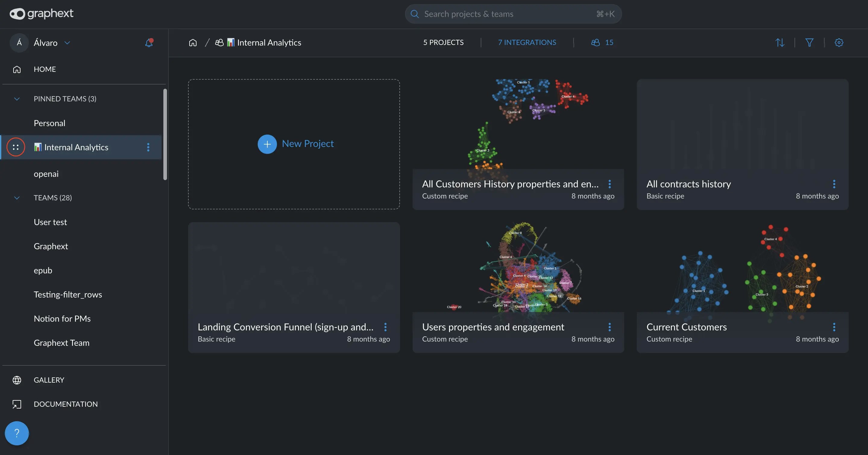Open the sort order icon
This screenshot has height=455, width=868.
pyautogui.click(x=780, y=43)
